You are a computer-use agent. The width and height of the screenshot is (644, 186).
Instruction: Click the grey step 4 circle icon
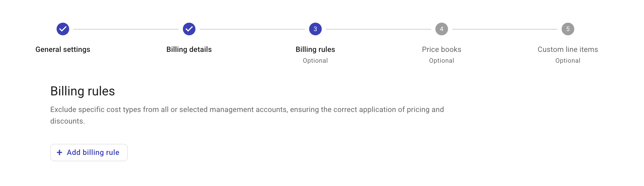441,29
